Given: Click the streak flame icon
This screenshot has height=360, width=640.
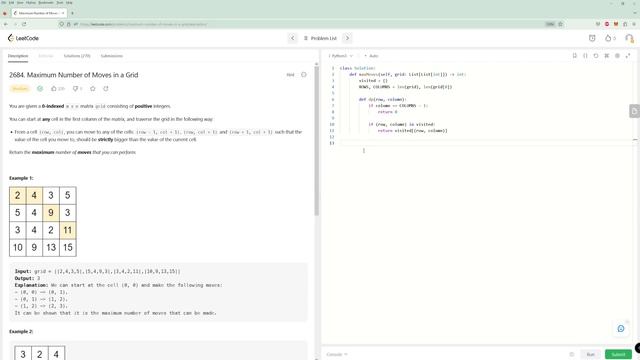Looking at the screenshot, I should coord(608,38).
